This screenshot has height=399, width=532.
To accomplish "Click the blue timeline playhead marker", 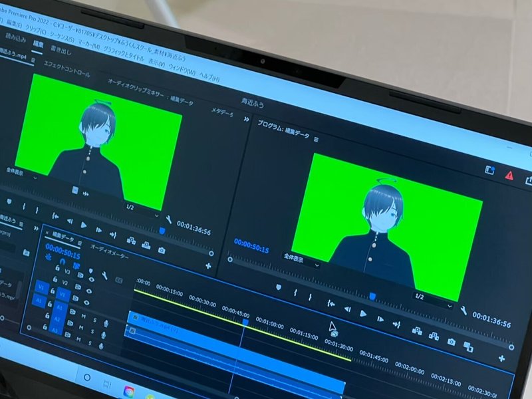I will 245,322.
